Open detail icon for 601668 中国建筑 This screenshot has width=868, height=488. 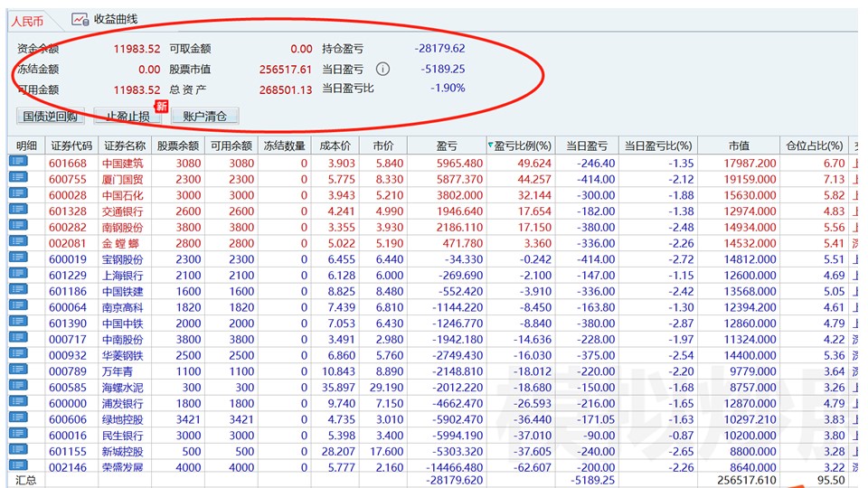point(18,162)
